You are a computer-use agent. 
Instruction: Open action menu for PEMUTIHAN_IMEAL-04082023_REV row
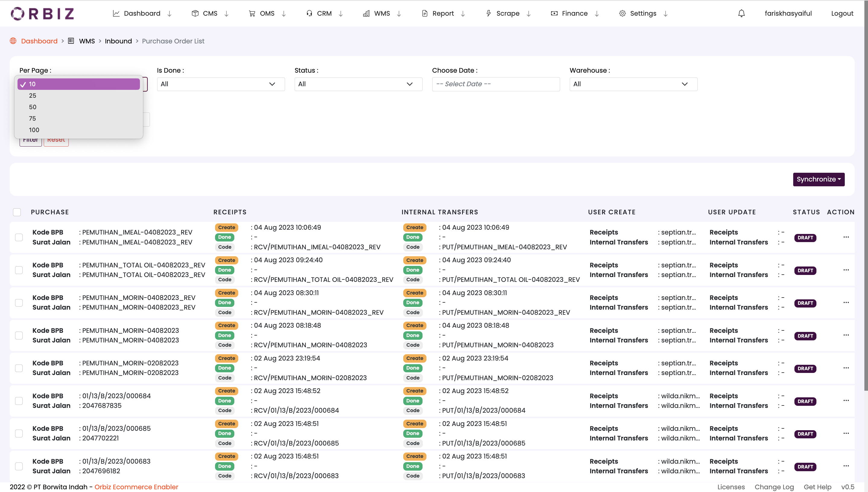tap(846, 237)
